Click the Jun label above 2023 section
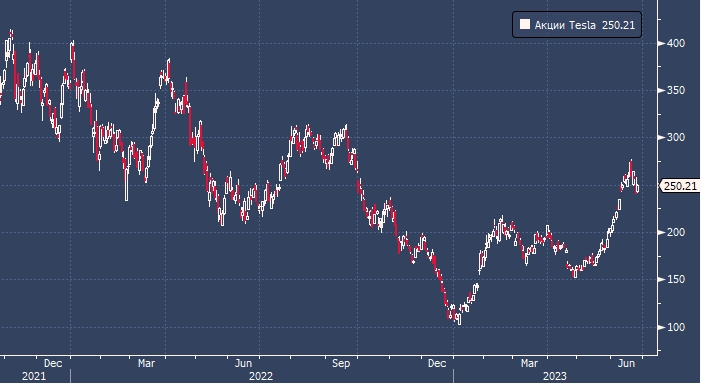Screen dimensions: 701x384 626,363
